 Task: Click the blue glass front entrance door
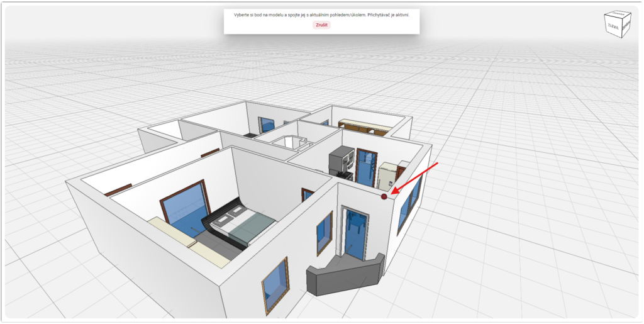(354, 233)
